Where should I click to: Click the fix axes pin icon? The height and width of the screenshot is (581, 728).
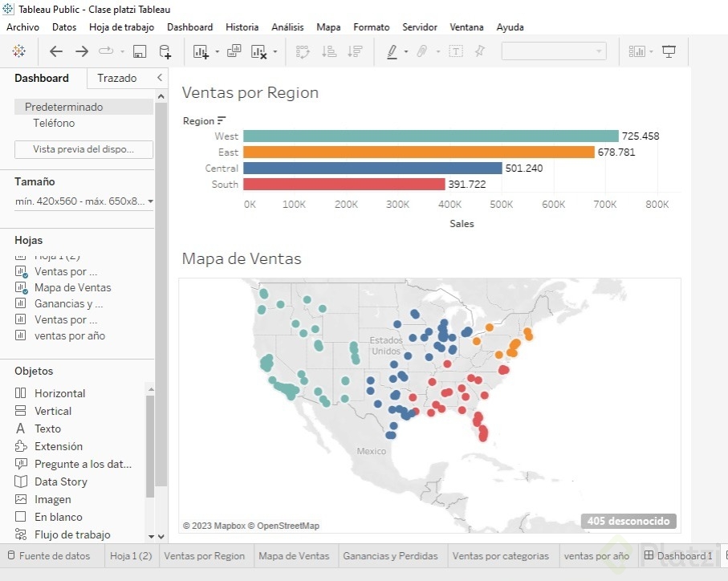pyautogui.click(x=480, y=51)
